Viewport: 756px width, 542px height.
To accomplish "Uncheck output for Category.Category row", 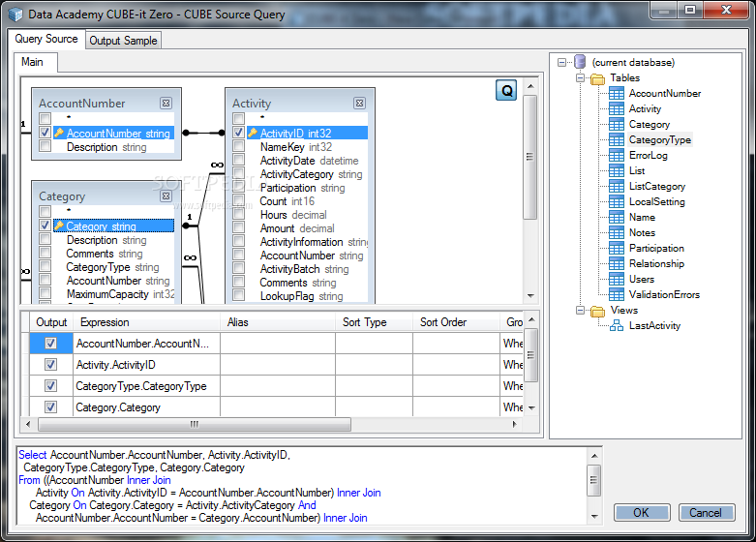I will click(50, 406).
